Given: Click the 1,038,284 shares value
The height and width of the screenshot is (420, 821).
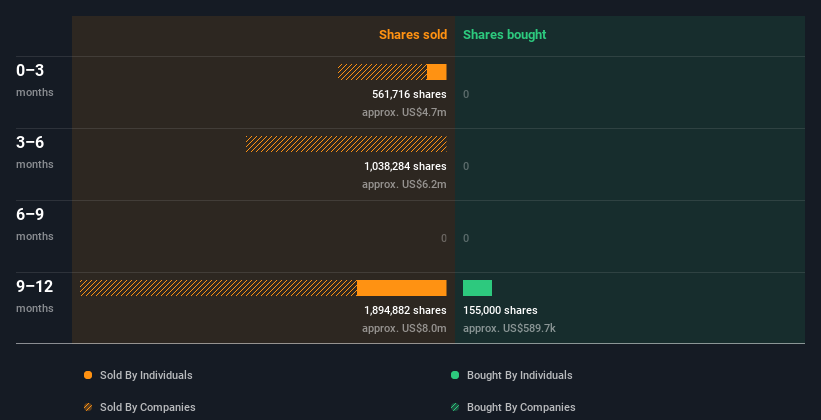Looking at the screenshot, I should click(x=405, y=166).
